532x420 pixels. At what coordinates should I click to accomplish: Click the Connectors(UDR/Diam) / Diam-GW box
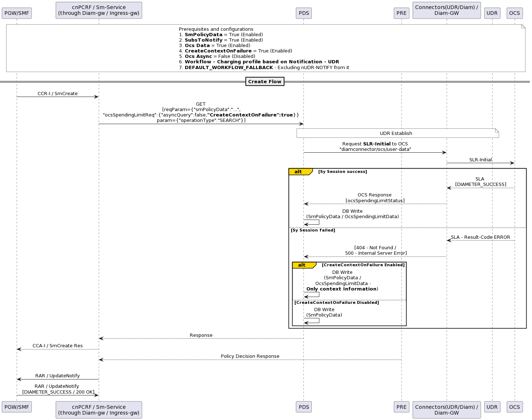[447, 10]
